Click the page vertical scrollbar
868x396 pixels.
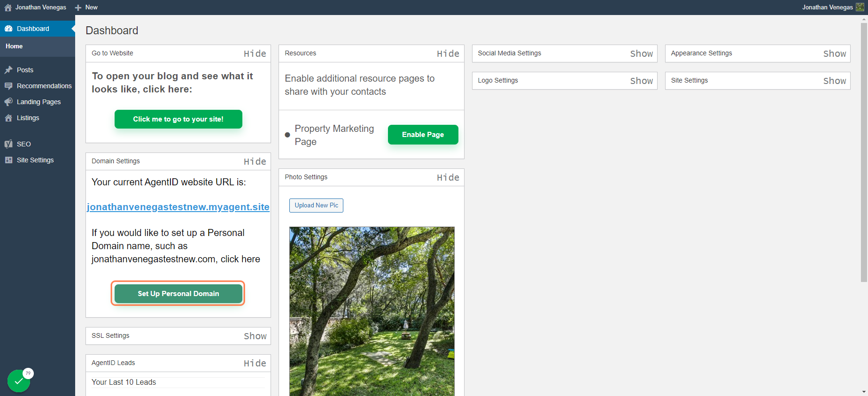[864, 152]
